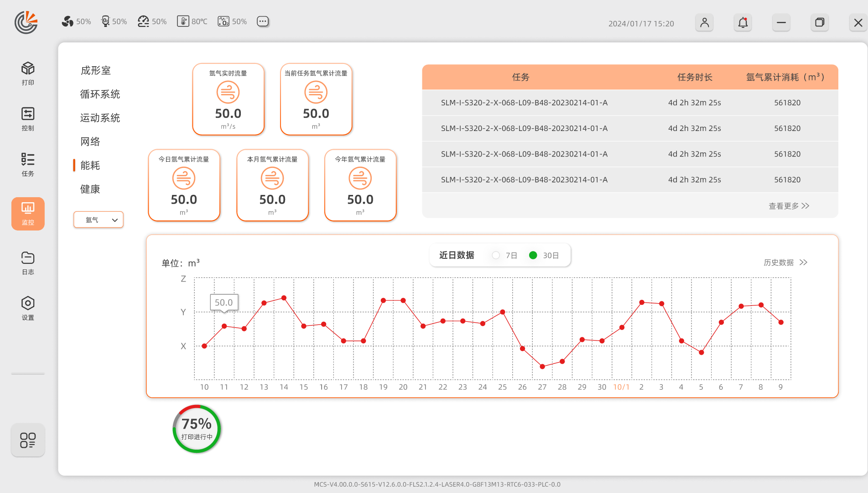Select the 30日 radio option
Viewport: 868px width, 493px height.
[533, 255]
